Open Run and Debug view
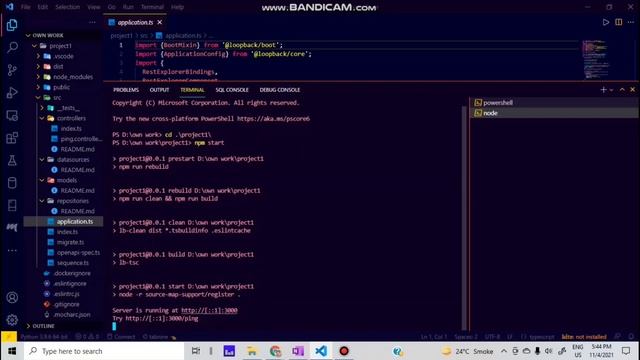The width and height of the screenshot is (640, 360). point(12,93)
